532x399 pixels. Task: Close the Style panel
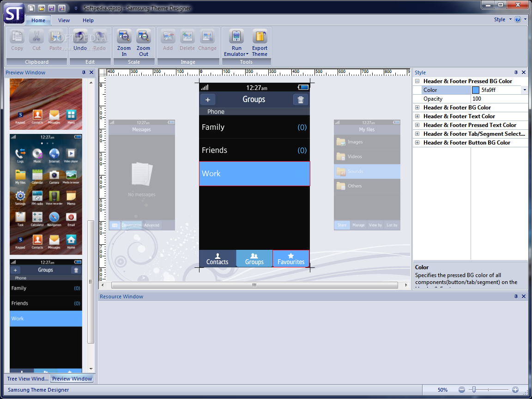coord(524,72)
